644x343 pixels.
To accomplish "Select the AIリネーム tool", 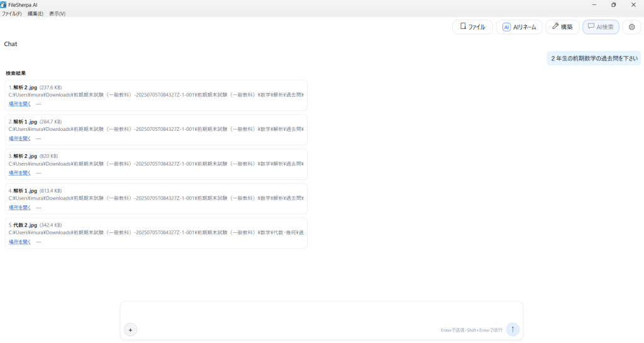I will (519, 27).
